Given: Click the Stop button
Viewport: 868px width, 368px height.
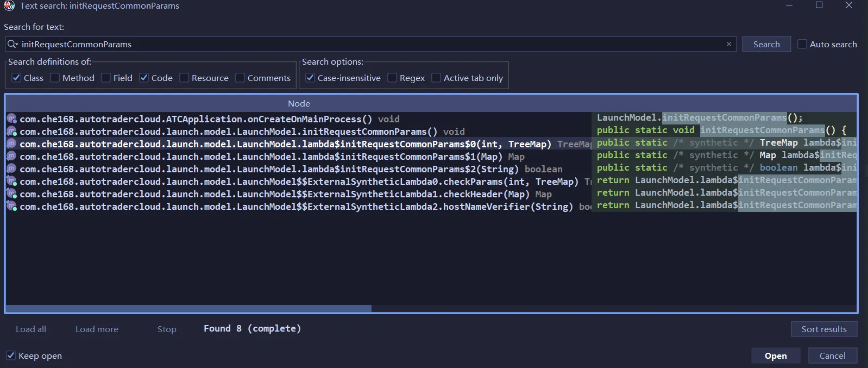Looking at the screenshot, I should pyautogui.click(x=167, y=329).
